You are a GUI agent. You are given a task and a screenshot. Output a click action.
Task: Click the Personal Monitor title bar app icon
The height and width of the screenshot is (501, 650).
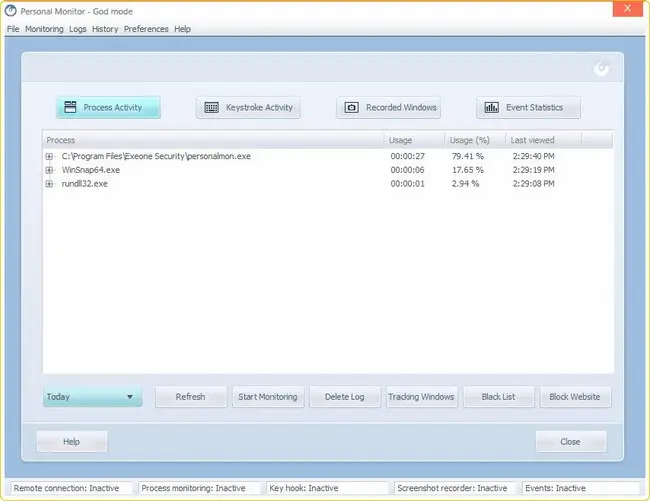[10, 11]
